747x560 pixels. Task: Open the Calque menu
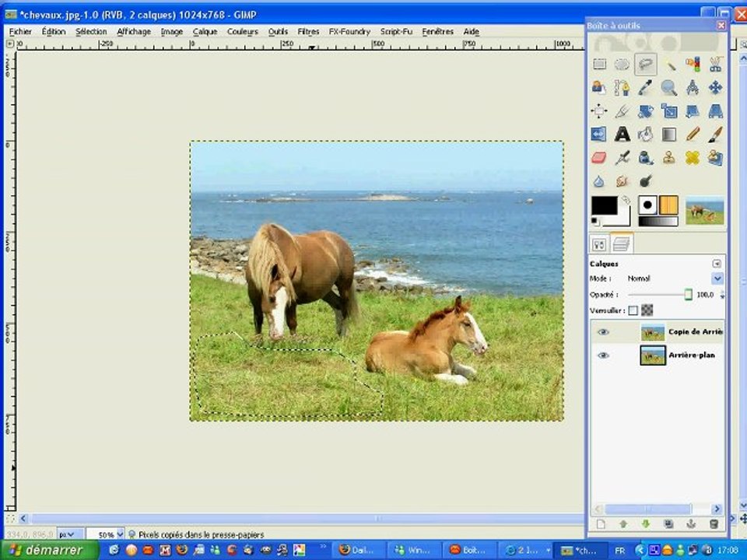pos(205,31)
